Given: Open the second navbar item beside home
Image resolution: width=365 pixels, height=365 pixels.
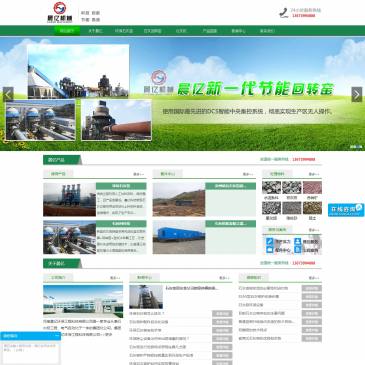Looking at the screenshot, I should pyautogui.click(x=95, y=31).
